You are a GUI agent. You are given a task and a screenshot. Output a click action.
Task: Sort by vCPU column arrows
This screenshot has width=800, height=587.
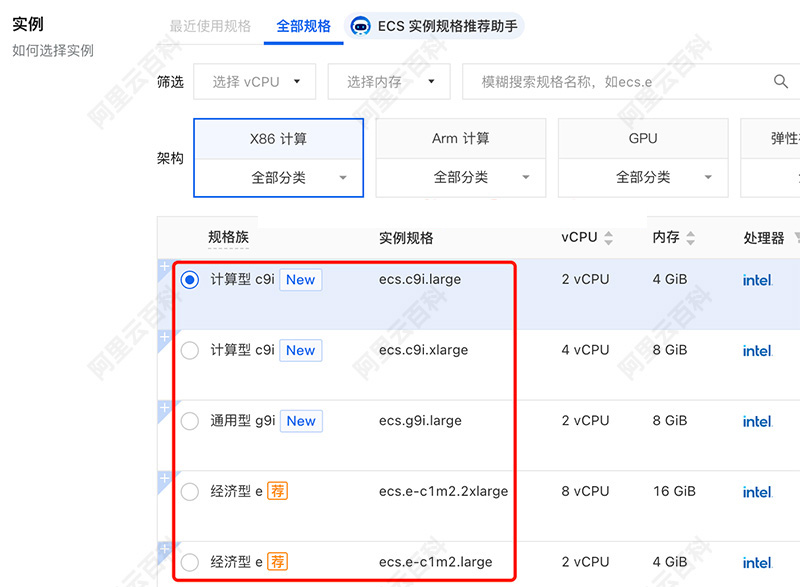[608, 238]
